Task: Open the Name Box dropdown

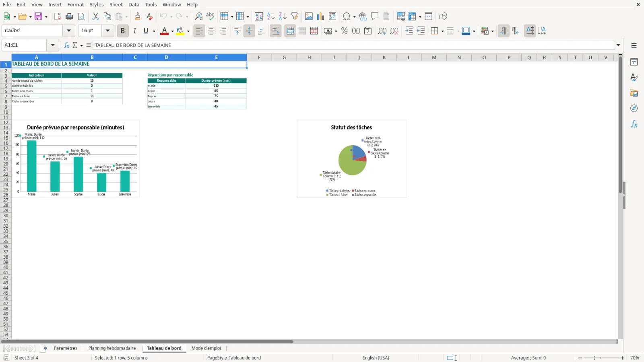Action: 53,45
